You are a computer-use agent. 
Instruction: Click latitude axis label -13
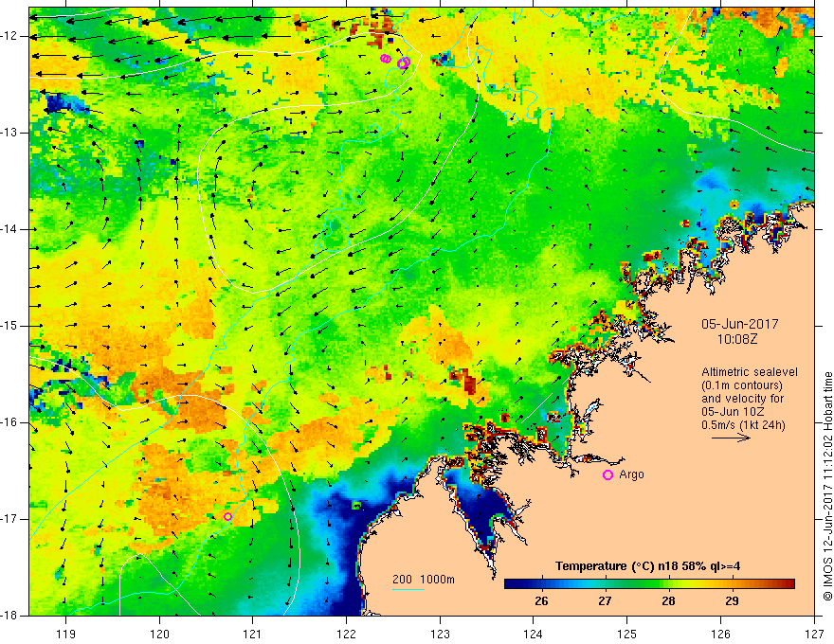click(x=9, y=133)
